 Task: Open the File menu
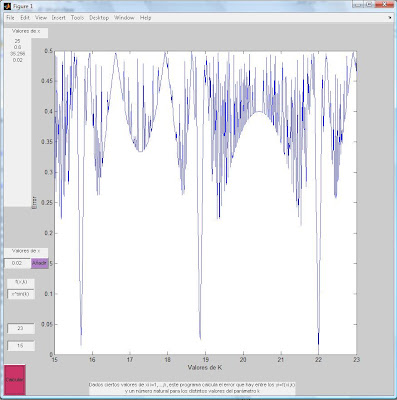click(10, 18)
